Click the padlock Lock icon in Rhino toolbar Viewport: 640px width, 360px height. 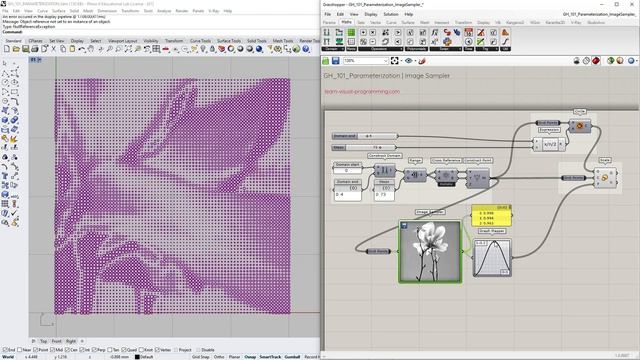click(x=212, y=49)
